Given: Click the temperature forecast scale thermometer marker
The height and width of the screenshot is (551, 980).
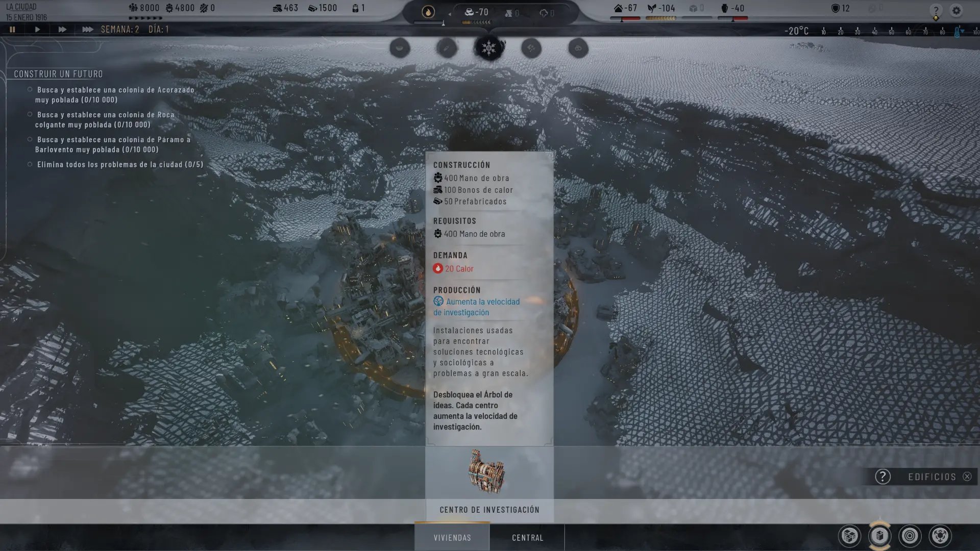Looking at the screenshot, I should coord(958,32).
